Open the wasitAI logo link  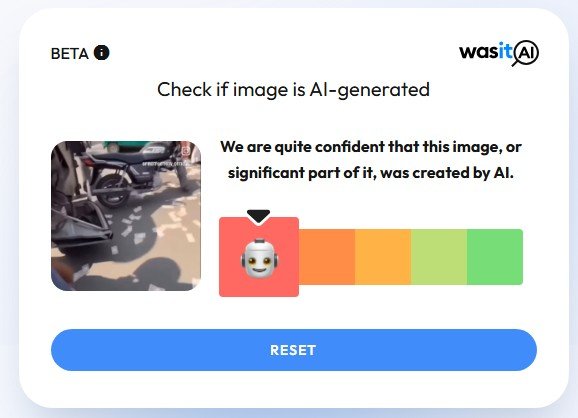499,53
